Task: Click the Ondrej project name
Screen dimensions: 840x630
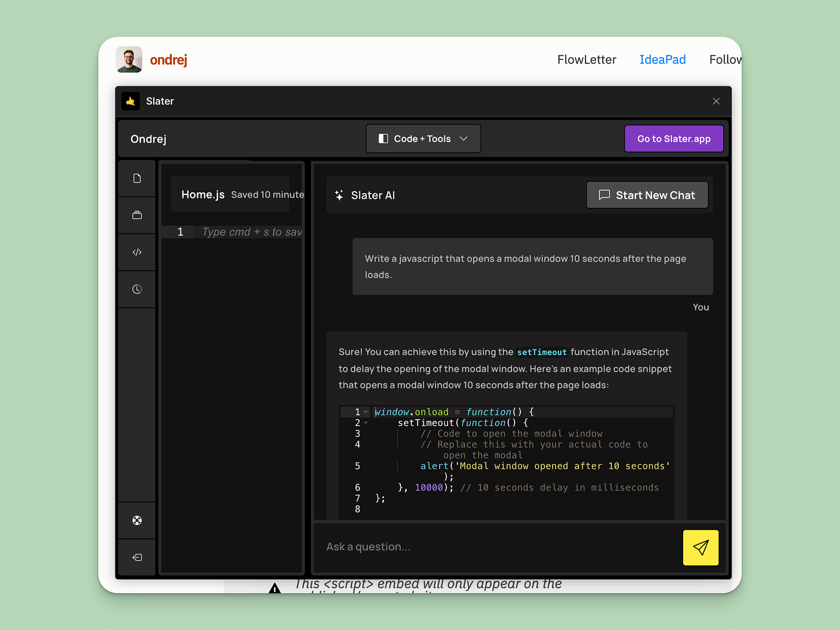Action: [148, 139]
